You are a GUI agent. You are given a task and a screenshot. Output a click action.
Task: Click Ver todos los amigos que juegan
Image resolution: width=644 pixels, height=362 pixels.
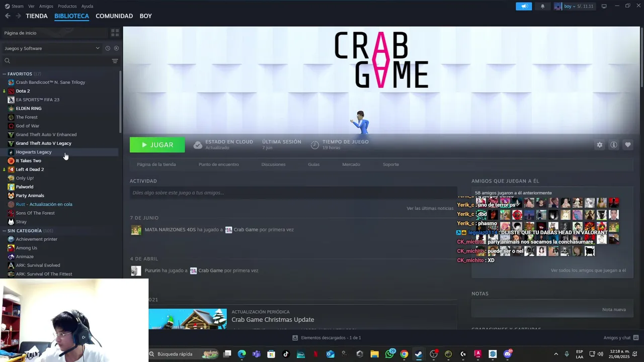click(588, 270)
